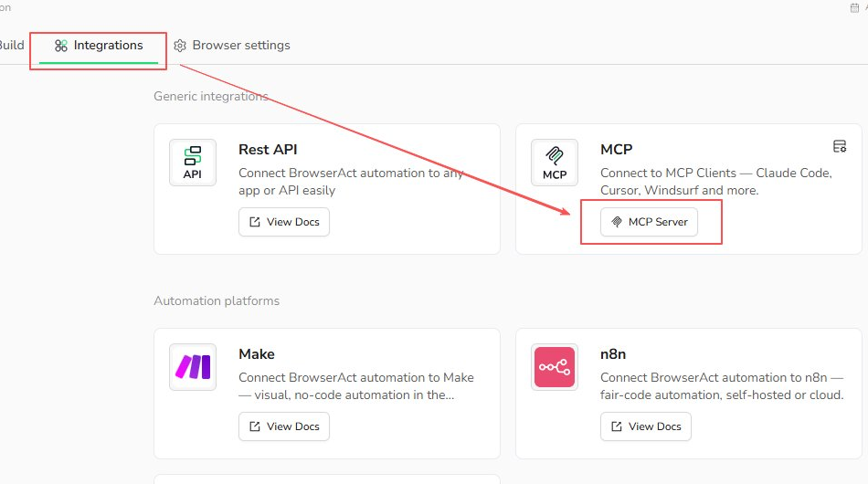Click the Rest API card title
The height and width of the screenshot is (484, 868).
pos(268,150)
